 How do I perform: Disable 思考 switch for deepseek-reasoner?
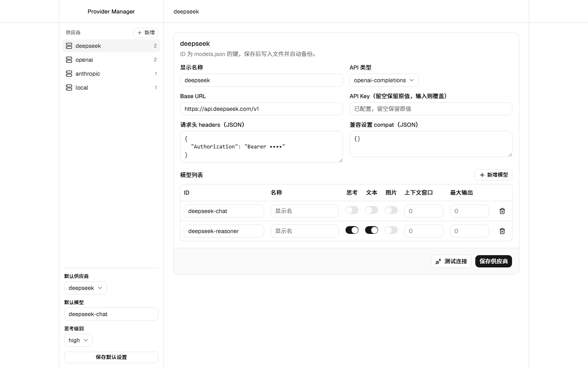352,230
